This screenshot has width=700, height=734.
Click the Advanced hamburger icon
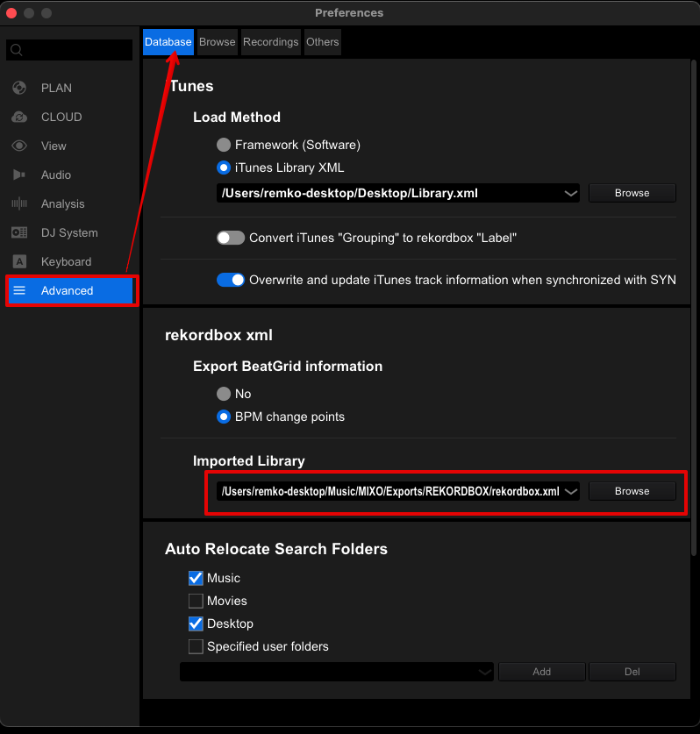click(x=19, y=290)
